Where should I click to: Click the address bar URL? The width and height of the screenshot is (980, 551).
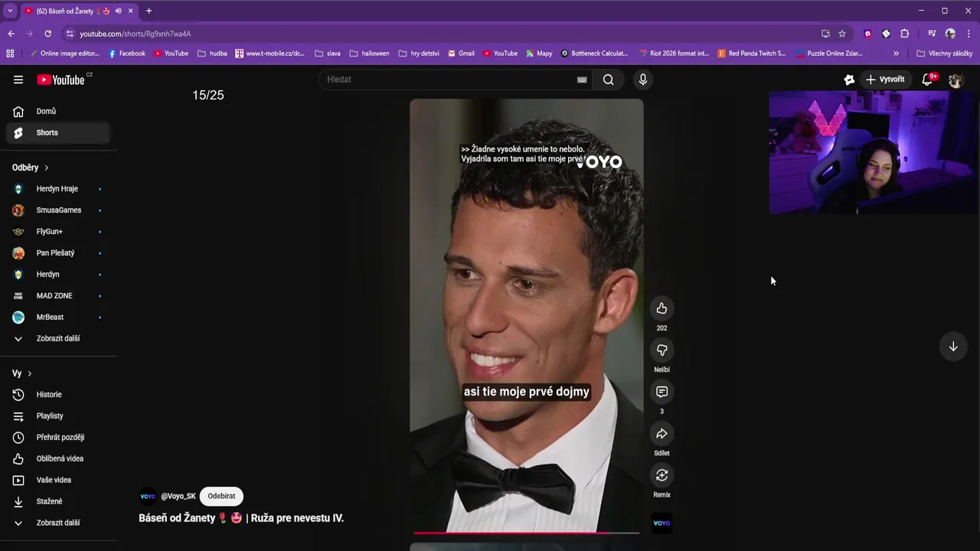click(x=136, y=34)
